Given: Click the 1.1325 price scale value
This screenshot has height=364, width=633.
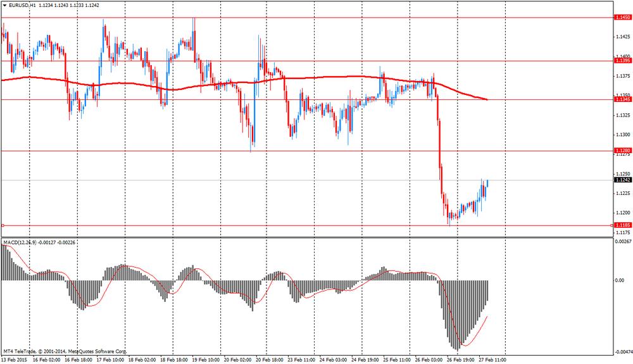Looking at the screenshot, I should pos(623,115).
